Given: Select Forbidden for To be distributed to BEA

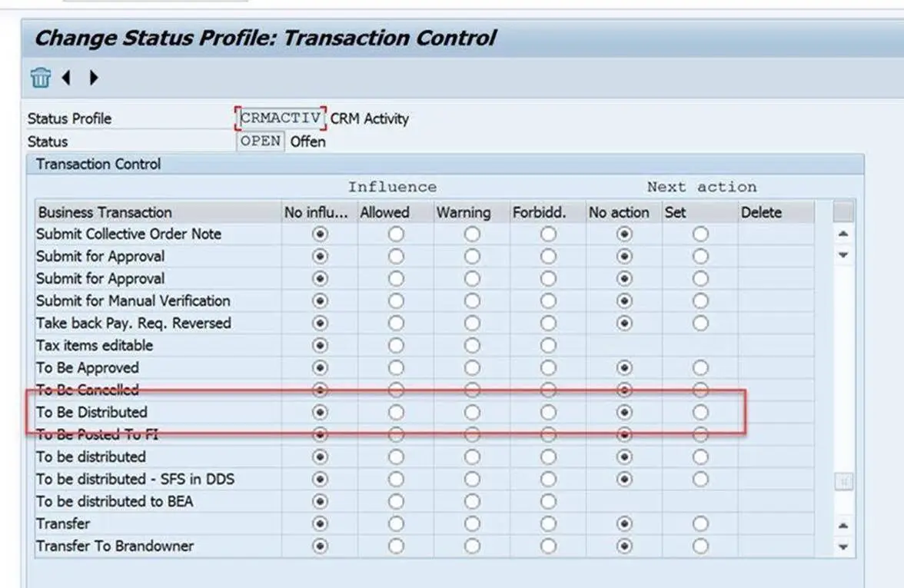Looking at the screenshot, I should tap(548, 501).
